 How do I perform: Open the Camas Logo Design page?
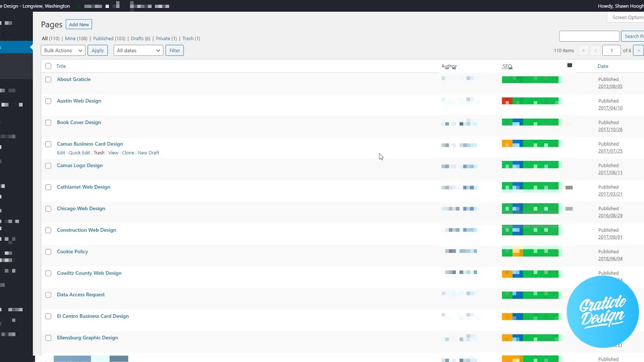point(80,165)
